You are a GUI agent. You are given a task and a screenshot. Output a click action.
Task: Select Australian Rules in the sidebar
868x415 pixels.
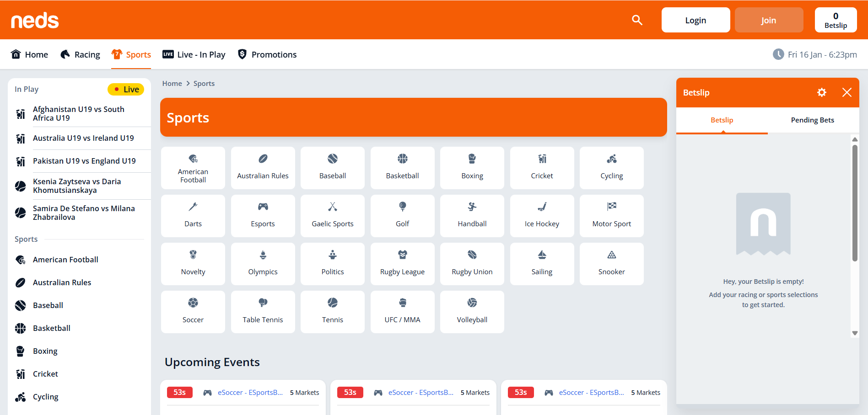pyautogui.click(x=80, y=282)
